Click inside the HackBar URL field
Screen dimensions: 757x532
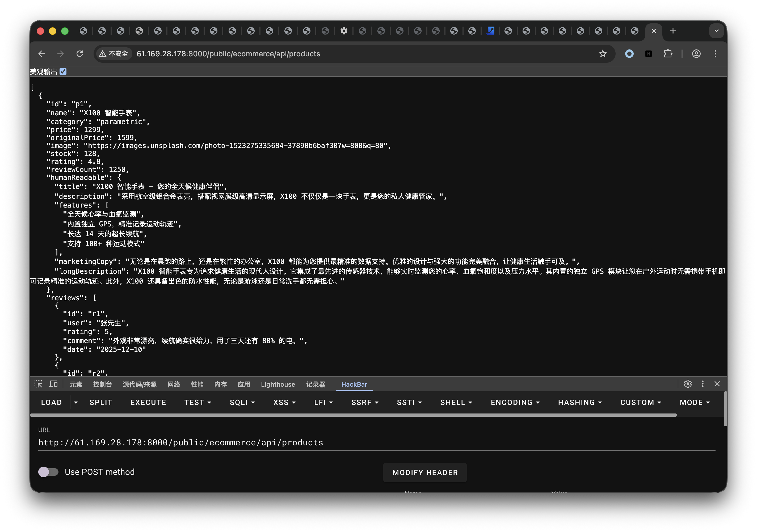[x=181, y=442]
